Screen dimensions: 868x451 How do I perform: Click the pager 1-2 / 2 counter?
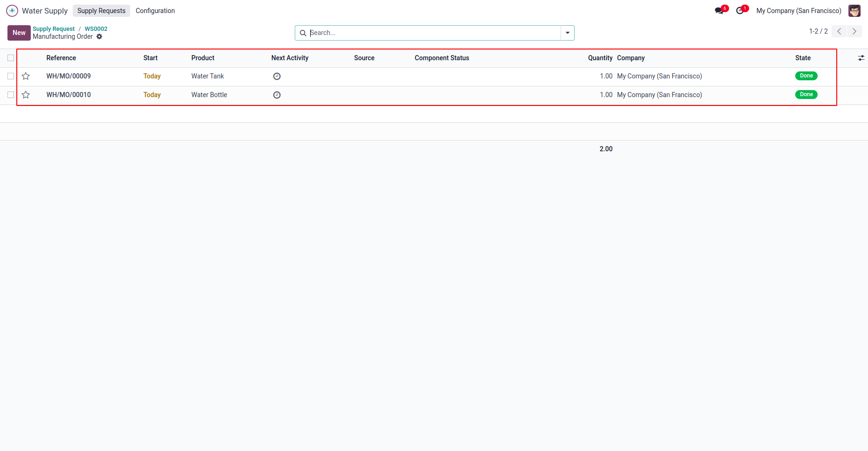818,31
